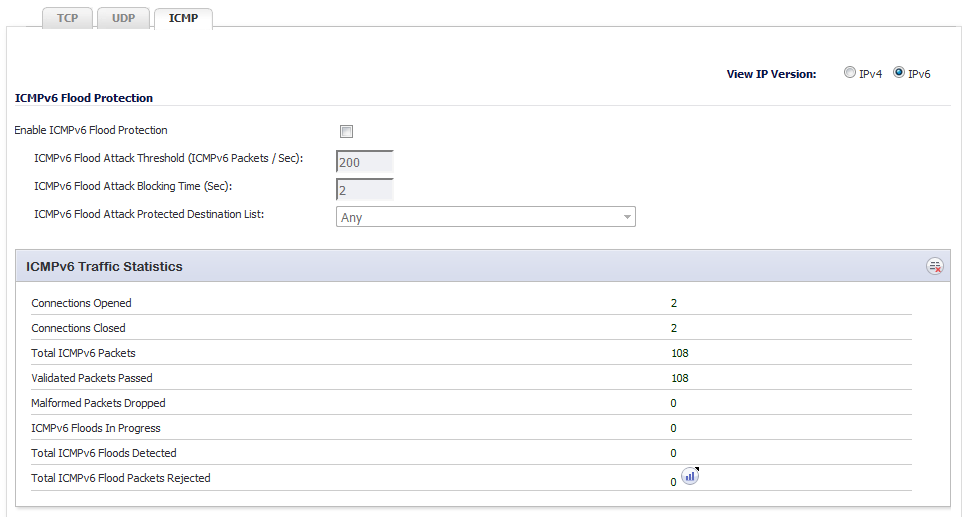Open the Any destination list combo box
This screenshot has width=962, height=517.
click(485, 217)
